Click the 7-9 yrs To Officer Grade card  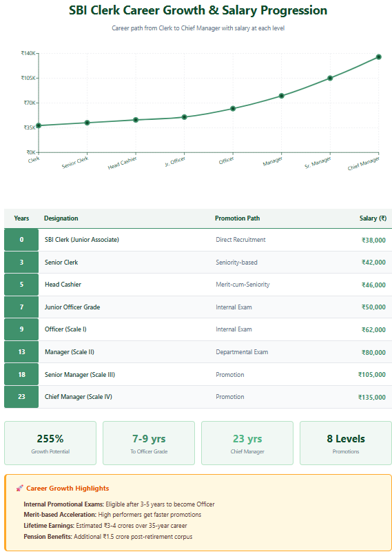coord(149,443)
